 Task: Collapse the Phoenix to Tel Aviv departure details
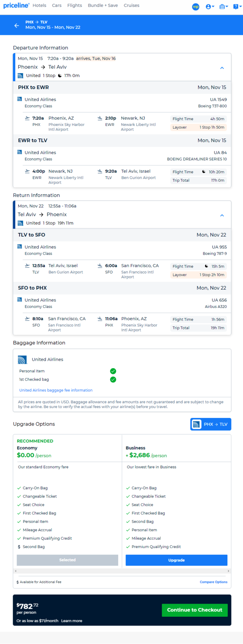222,68
